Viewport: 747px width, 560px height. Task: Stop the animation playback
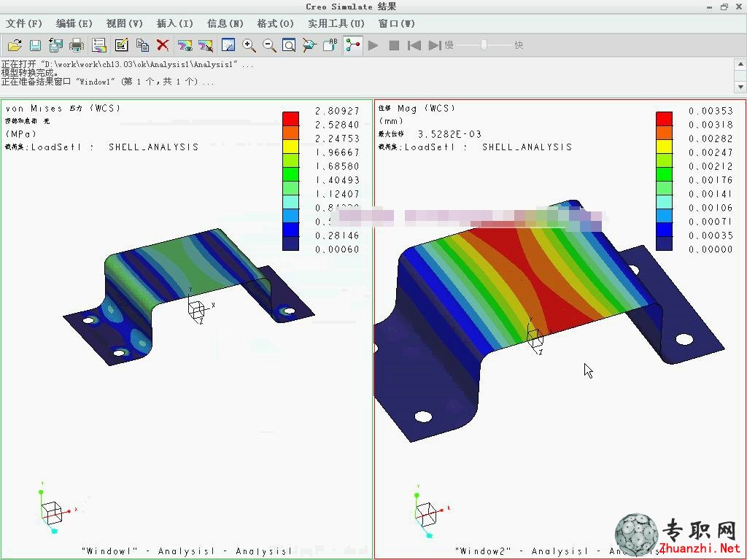point(394,45)
